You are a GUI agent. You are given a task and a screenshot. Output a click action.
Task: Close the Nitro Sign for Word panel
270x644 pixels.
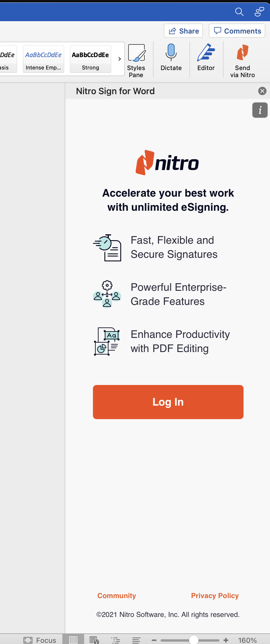click(262, 91)
